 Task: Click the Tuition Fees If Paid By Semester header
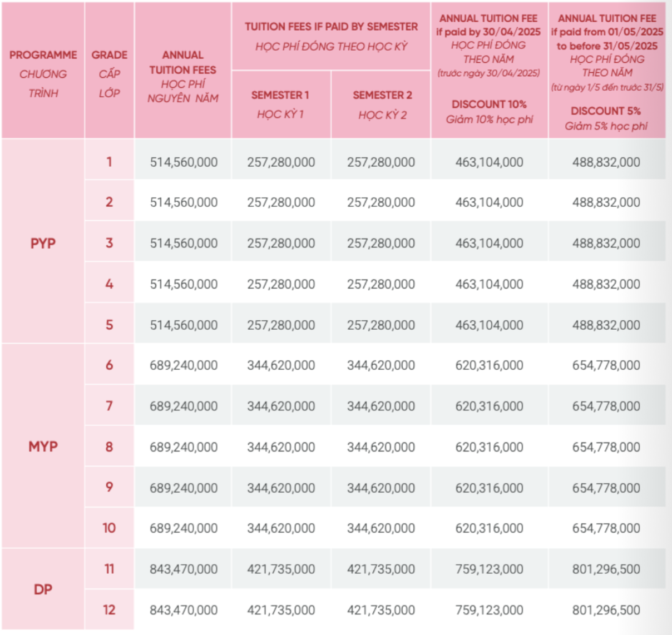click(331, 36)
